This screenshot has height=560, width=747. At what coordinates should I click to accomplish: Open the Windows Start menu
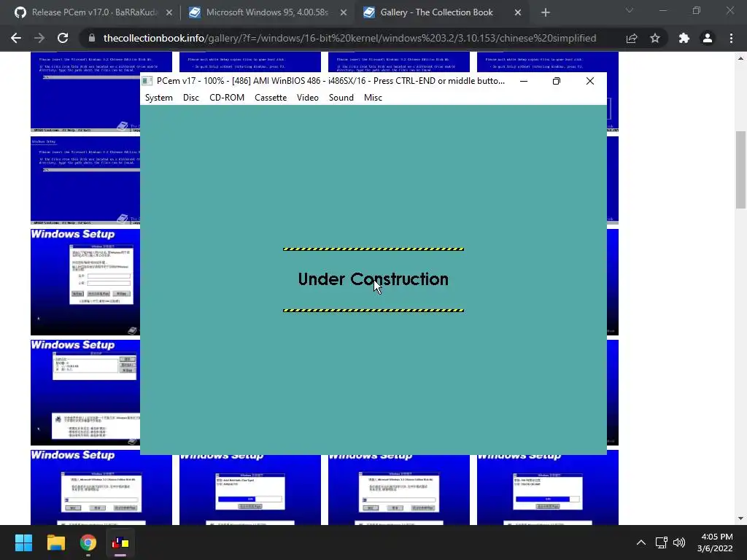pyautogui.click(x=23, y=542)
